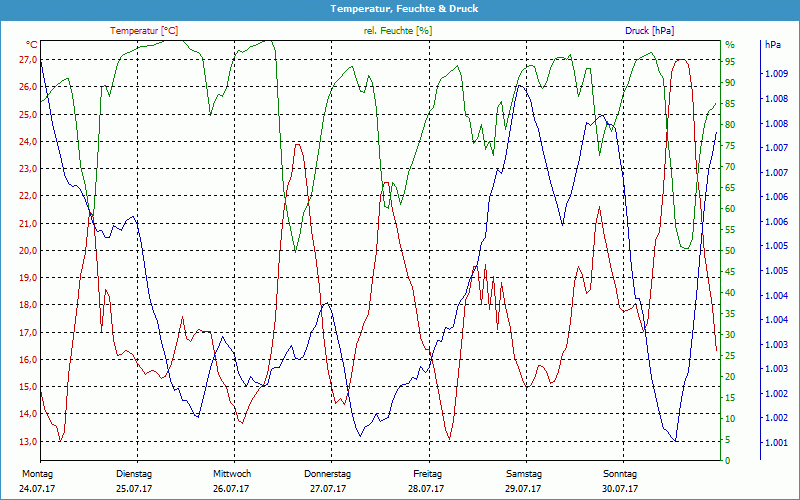Select the green rel. Feuchte [%] legend label
This screenshot has width=800, height=500.
[398, 31]
